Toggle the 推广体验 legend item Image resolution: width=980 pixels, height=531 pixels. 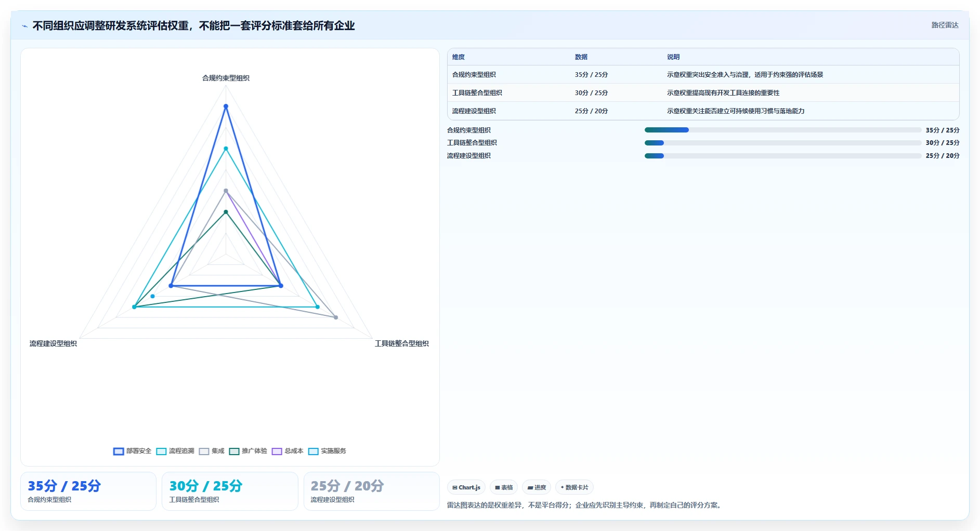[x=248, y=451]
